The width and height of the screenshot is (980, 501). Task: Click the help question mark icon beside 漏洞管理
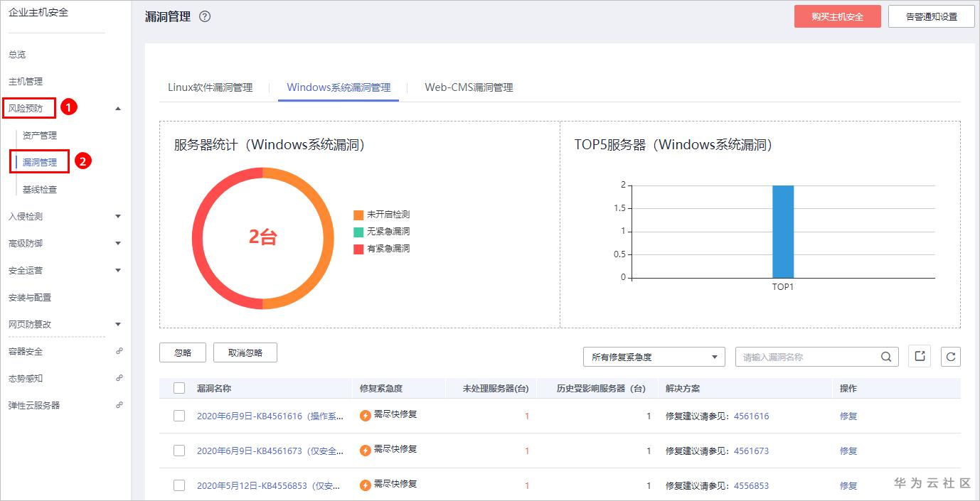pos(205,16)
